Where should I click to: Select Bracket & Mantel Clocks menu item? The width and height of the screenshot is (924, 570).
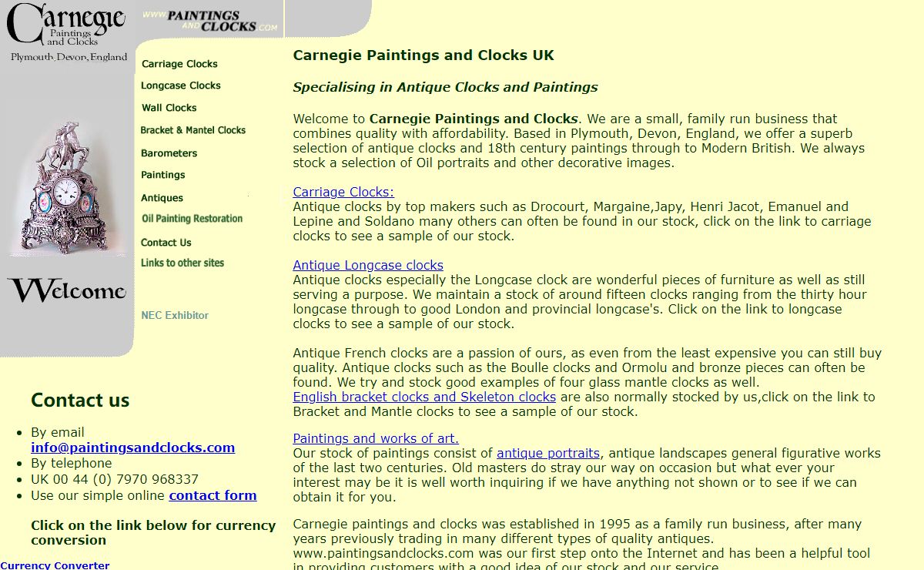tap(192, 130)
